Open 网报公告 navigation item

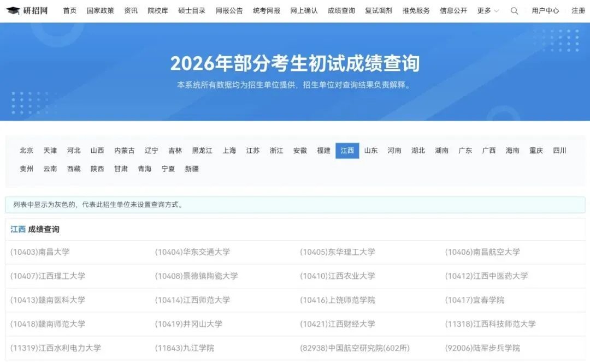tap(229, 10)
